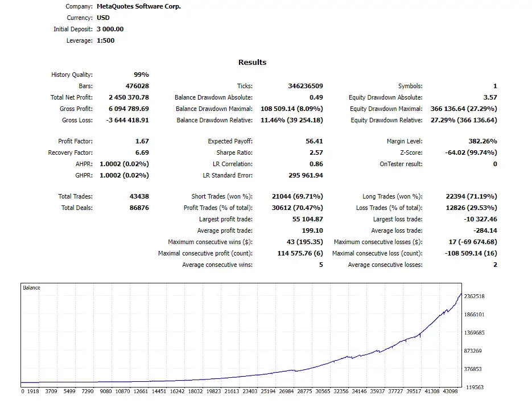Click the MetaQuotes Software Corp. company name
This screenshot has width=532, height=408.
pyautogui.click(x=139, y=7)
